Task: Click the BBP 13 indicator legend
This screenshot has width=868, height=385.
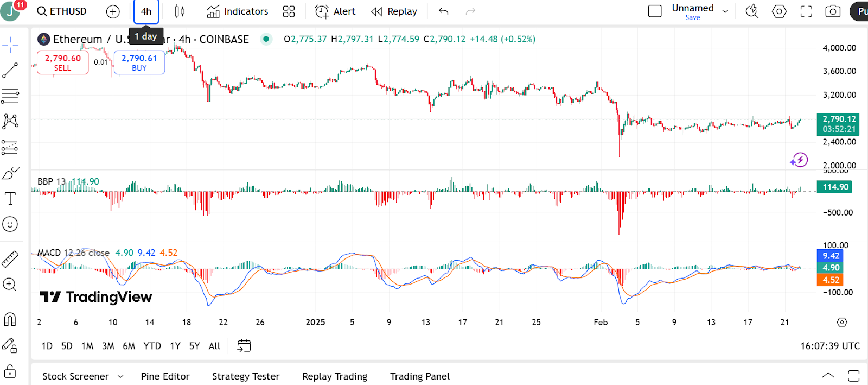Action: (52, 181)
